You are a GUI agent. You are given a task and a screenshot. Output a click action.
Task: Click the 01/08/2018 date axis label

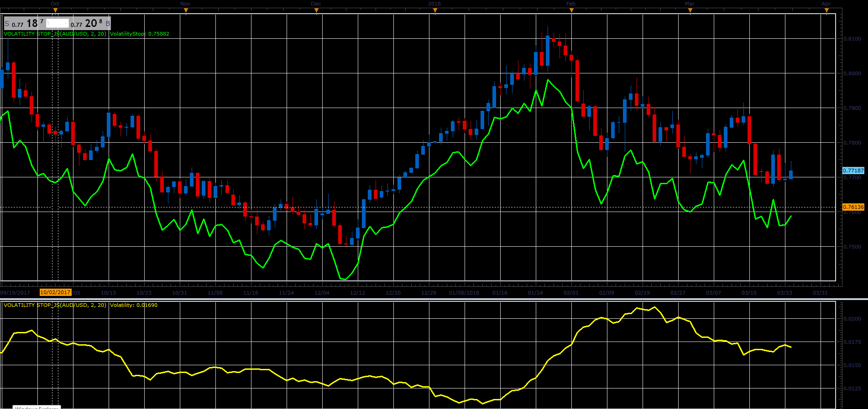[x=464, y=293]
